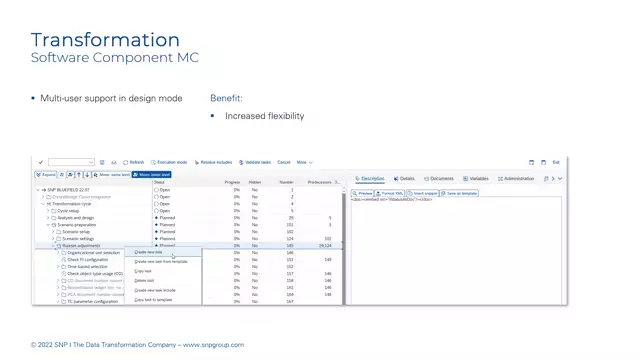Click the Check FI configuration task icon
The width and height of the screenshot is (640, 360).
point(64,260)
